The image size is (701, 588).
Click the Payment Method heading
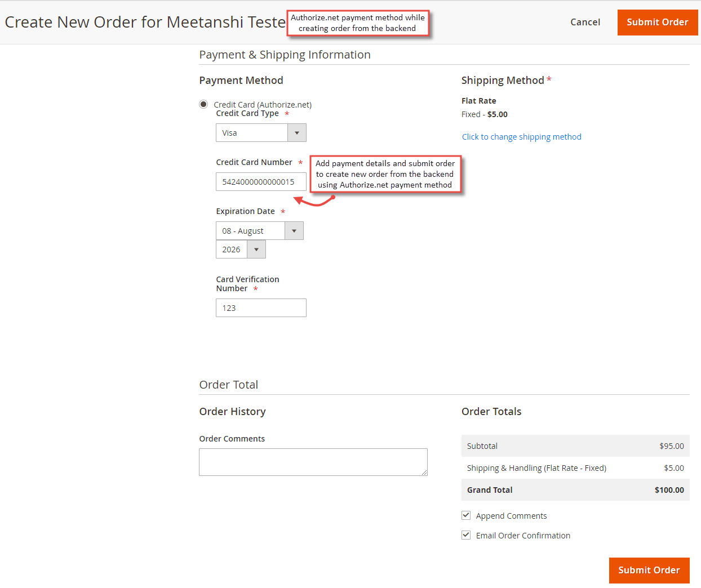click(241, 81)
